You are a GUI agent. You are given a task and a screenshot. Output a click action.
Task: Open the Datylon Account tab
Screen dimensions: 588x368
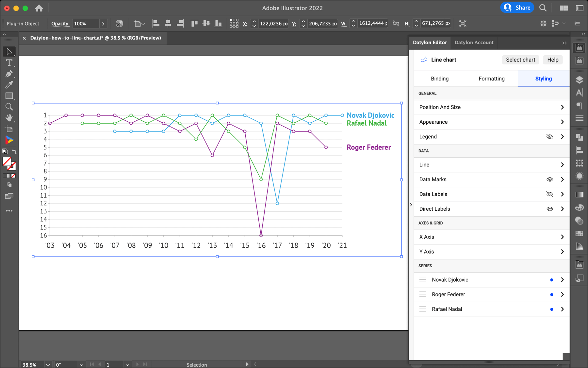pos(474,43)
